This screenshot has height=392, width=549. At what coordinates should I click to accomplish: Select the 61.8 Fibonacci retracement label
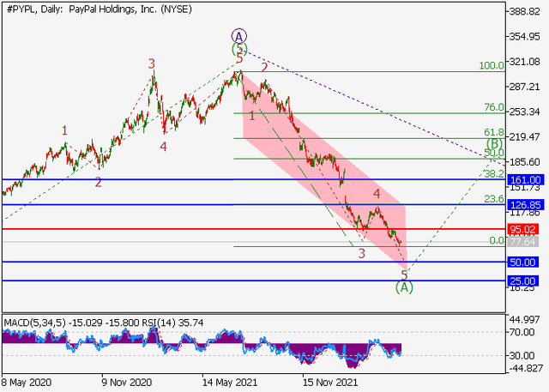tap(492, 133)
